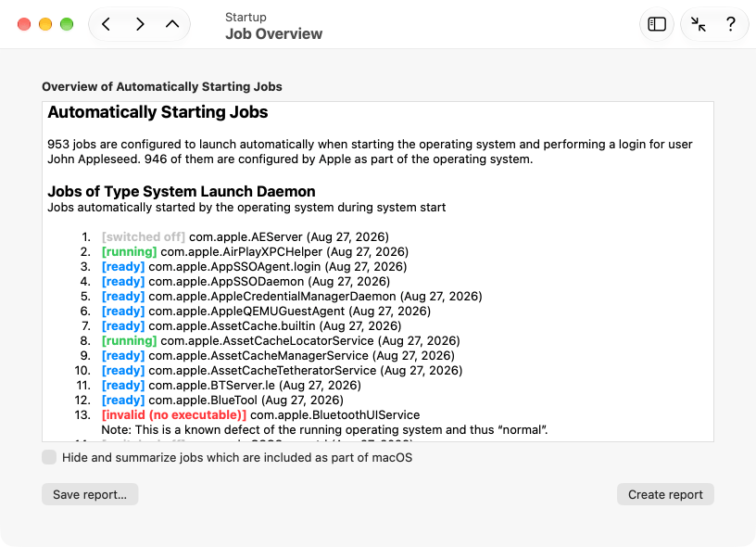Click the red close window button
756x547 pixels.
pyautogui.click(x=24, y=24)
